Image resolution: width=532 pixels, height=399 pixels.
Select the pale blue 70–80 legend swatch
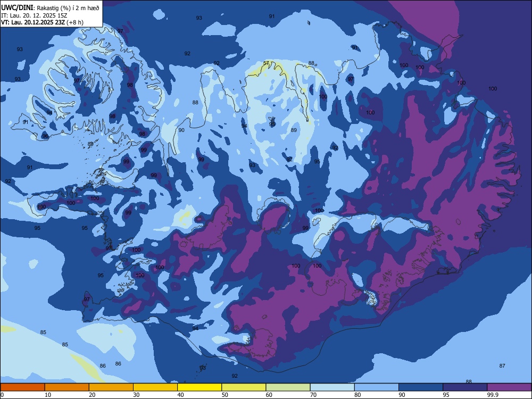point(332,387)
